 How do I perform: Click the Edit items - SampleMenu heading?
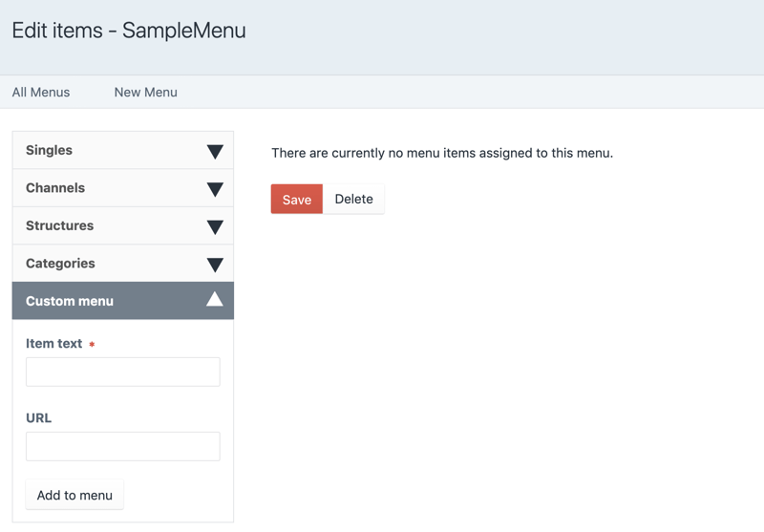[129, 31]
